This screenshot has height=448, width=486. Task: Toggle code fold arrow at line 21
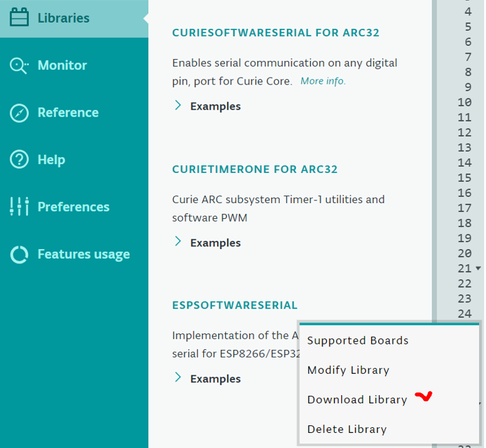[478, 268]
